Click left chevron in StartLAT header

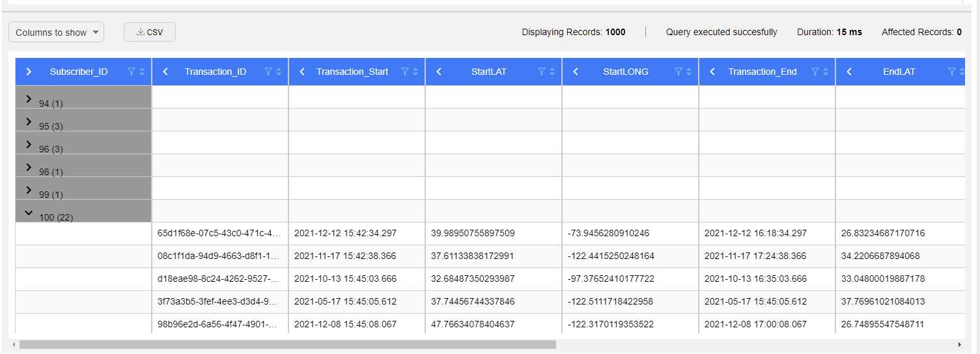point(439,72)
